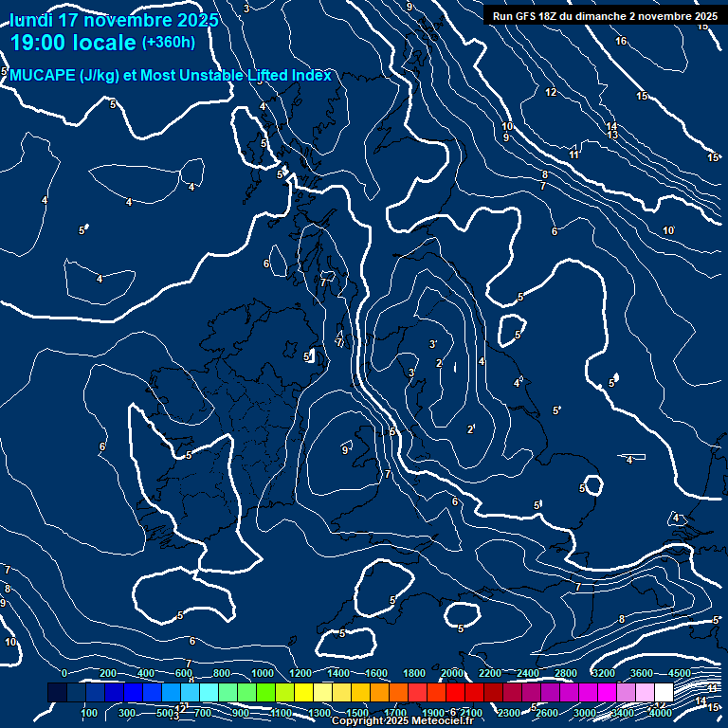Click the 'Copyright 2025 Meteociel.fr' credit text

click(x=403, y=720)
